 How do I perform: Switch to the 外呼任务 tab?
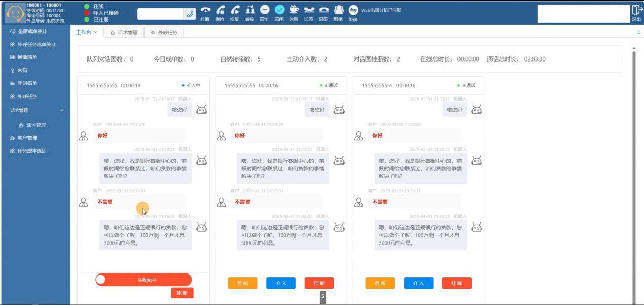coord(164,33)
